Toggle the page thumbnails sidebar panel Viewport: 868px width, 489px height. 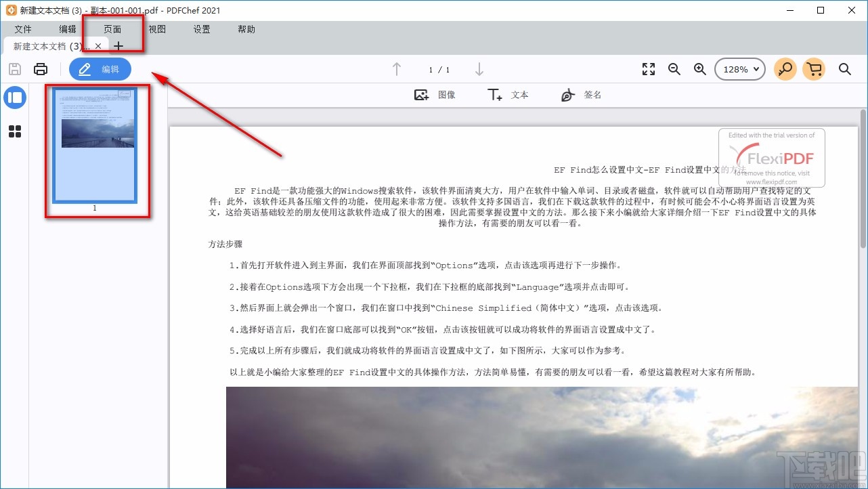(15, 98)
